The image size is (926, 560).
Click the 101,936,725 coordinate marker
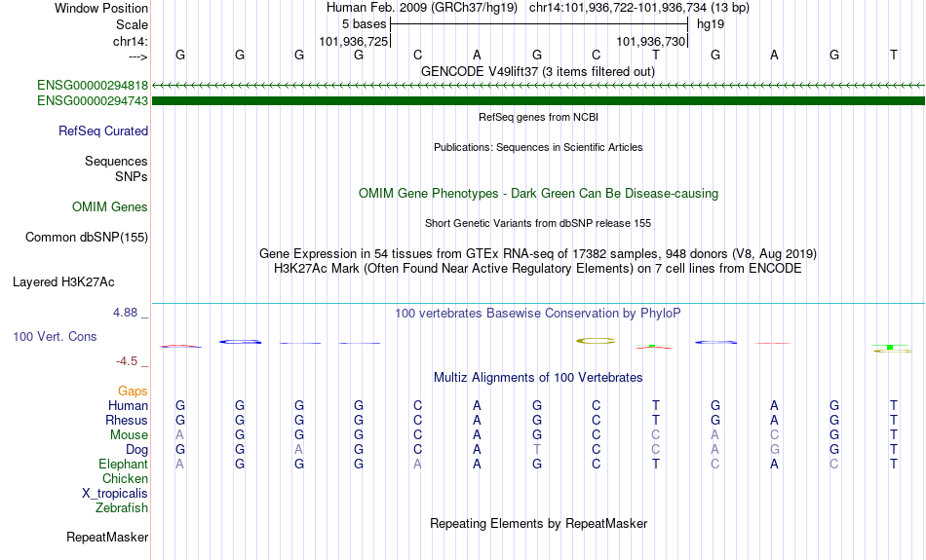pos(354,41)
